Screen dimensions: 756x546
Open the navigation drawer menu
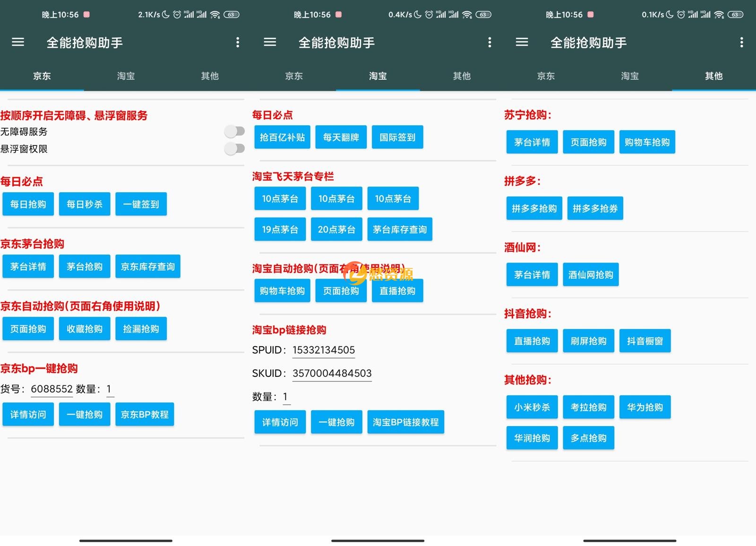(17, 42)
